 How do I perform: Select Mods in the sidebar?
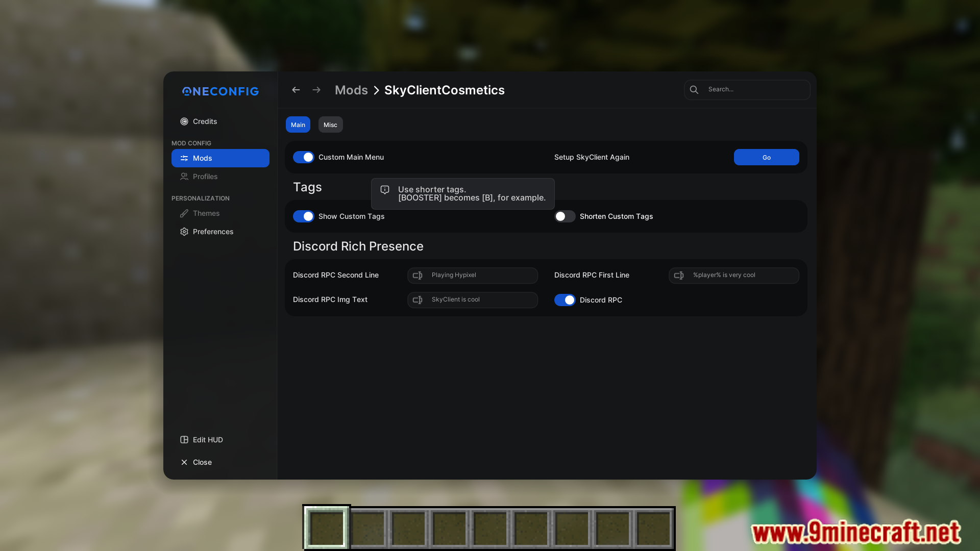click(x=220, y=158)
